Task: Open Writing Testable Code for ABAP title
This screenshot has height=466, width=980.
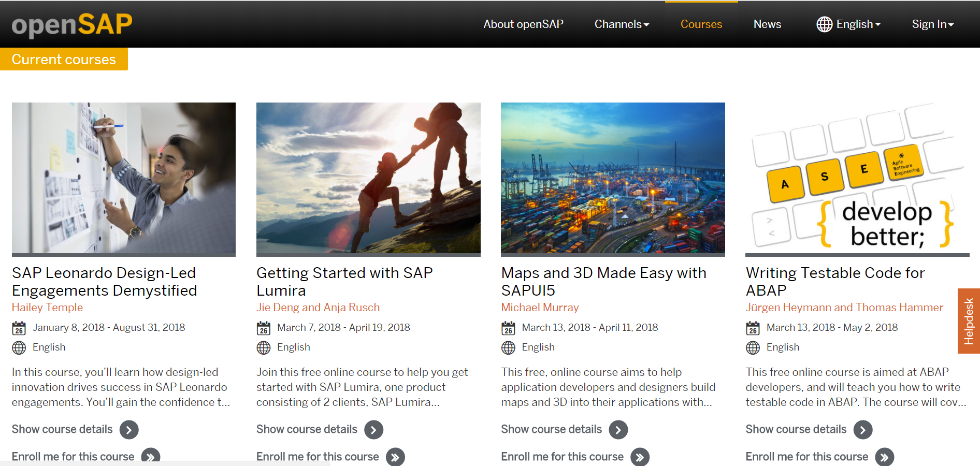Action: click(x=835, y=282)
